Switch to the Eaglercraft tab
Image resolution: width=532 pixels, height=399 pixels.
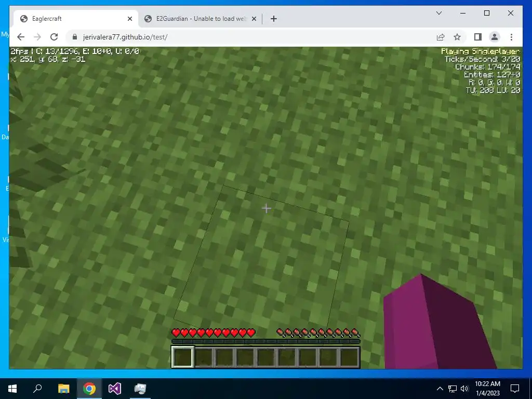pyautogui.click(x=75, y=19)
